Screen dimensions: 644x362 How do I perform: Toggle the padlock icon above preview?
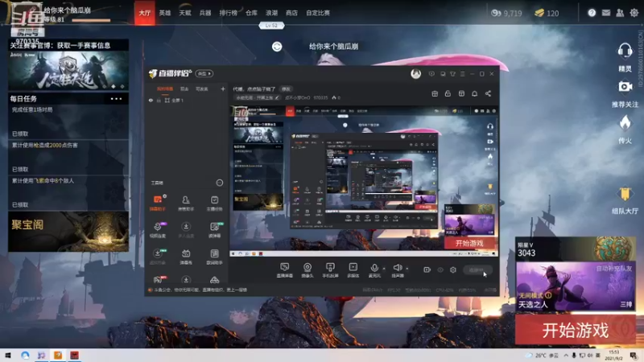coord(448,93)
